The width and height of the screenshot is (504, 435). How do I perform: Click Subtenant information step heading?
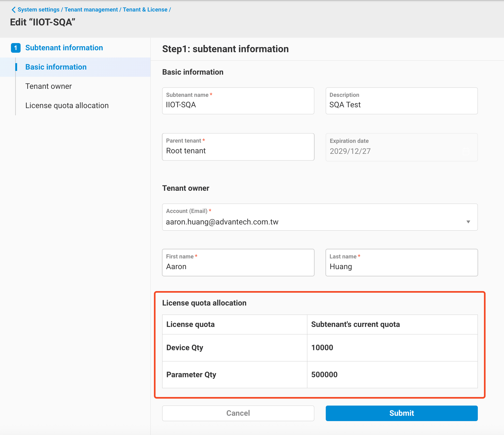point(64,48)
